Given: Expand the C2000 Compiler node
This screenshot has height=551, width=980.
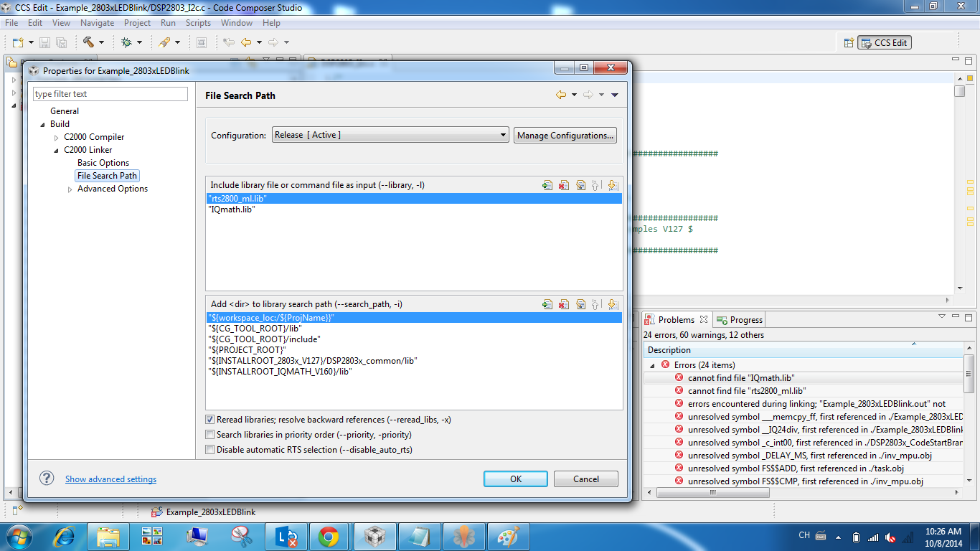Looking at the screenshot, I should pos(57,138).
